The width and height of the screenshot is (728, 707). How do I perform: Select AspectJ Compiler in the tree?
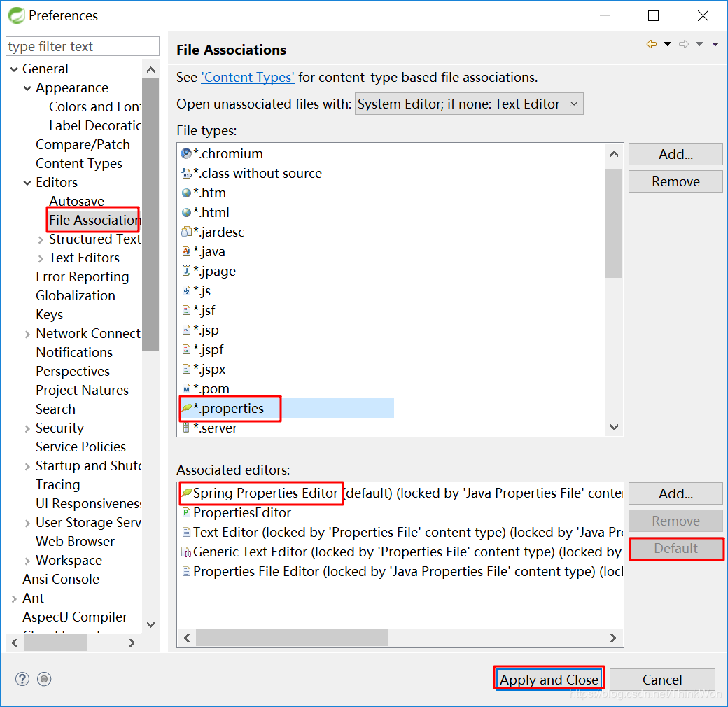click(x=75, y=617)
